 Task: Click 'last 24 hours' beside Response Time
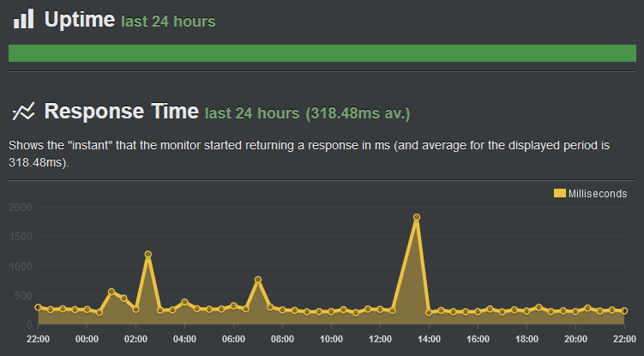[x=252, y=113]
